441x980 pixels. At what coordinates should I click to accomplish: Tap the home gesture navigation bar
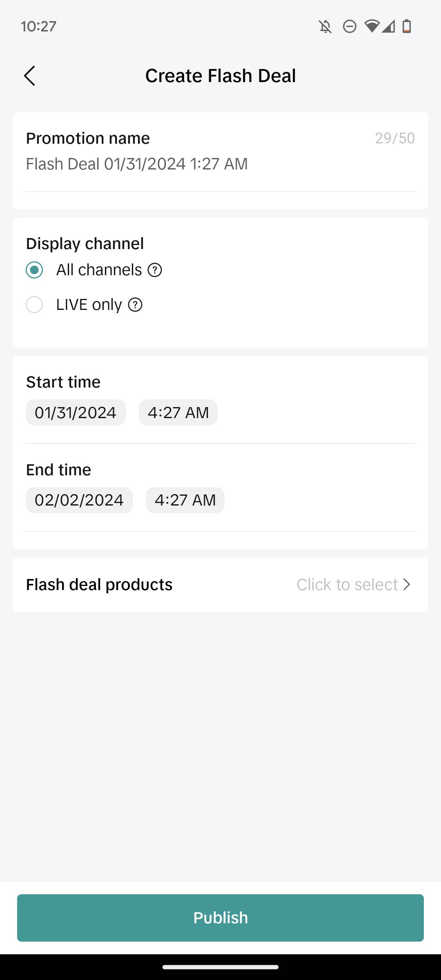pos(220,967)
